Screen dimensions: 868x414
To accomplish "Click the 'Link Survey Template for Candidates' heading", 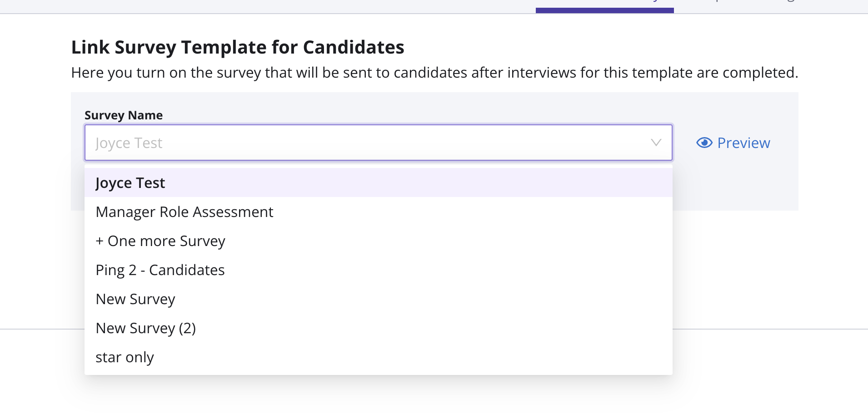I will click(x=238, y=47).
